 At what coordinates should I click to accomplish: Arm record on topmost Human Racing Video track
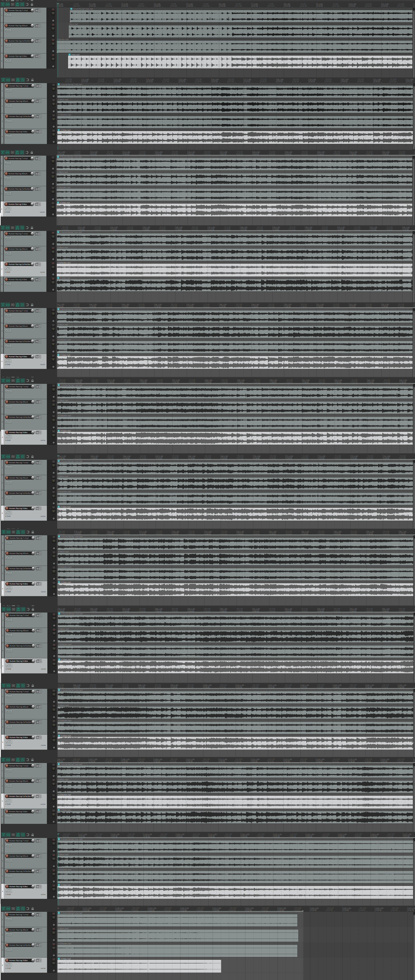tap(6, 56)
